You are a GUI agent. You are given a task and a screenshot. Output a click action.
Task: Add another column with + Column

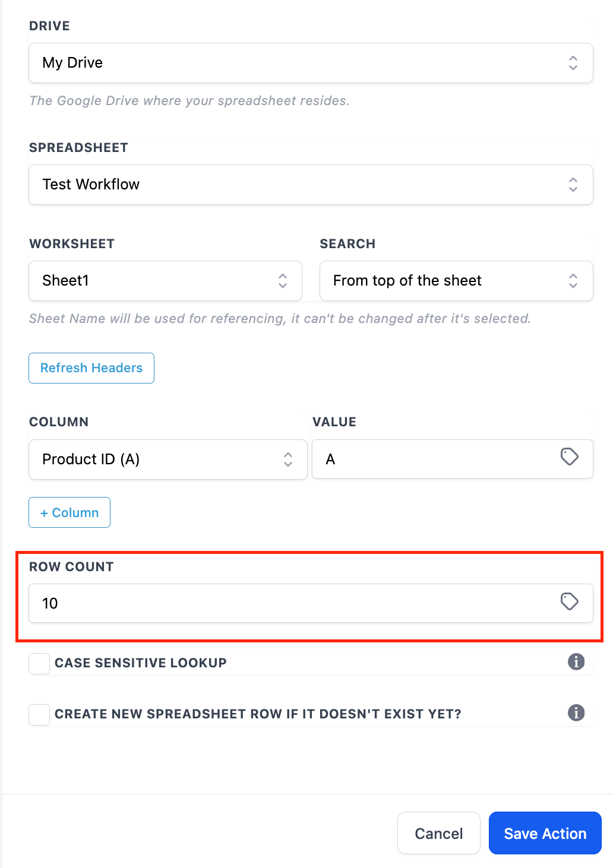point(69,512)
